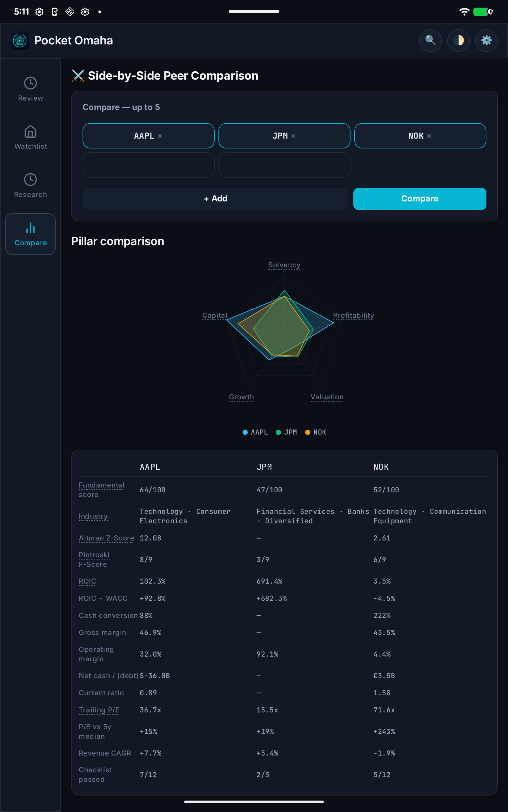Screen dimensions: 508x812
Task: Tap the Pocket Omaha logo icon
Action: pos(20,41)
